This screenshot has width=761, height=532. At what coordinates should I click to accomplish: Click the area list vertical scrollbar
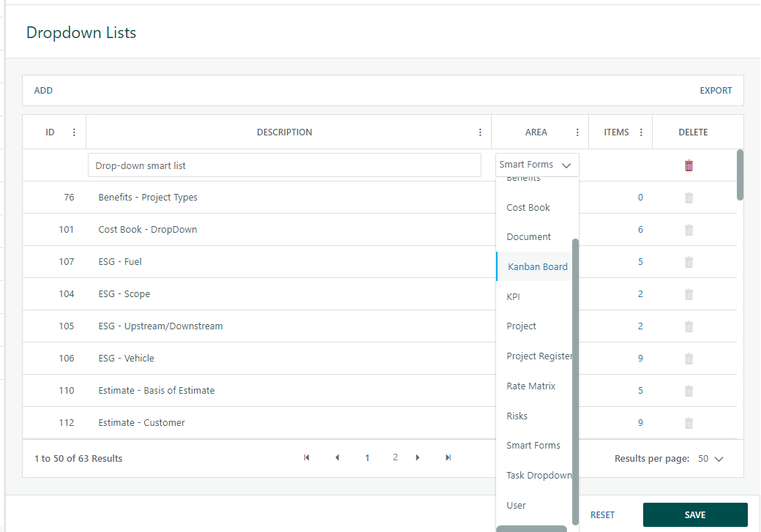click(576, 382)
